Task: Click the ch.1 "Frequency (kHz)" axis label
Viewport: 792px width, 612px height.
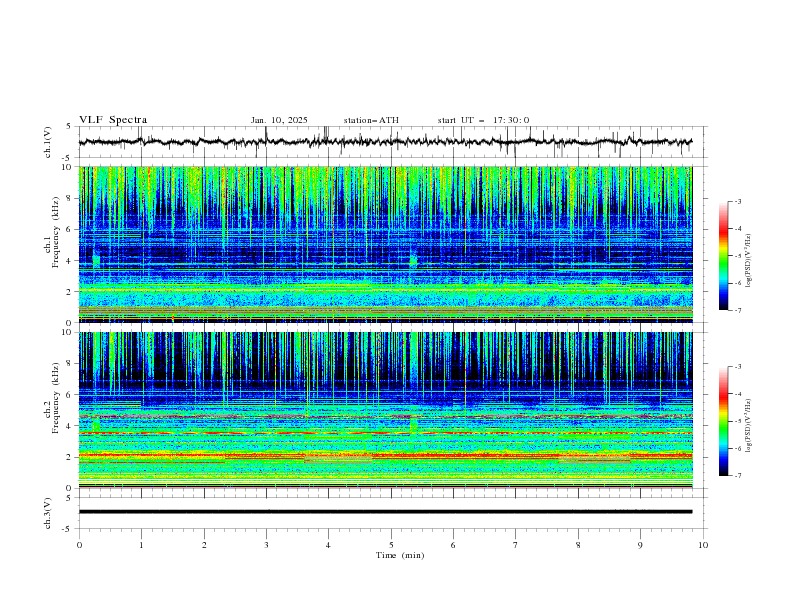Action: (x=55, y=233)
